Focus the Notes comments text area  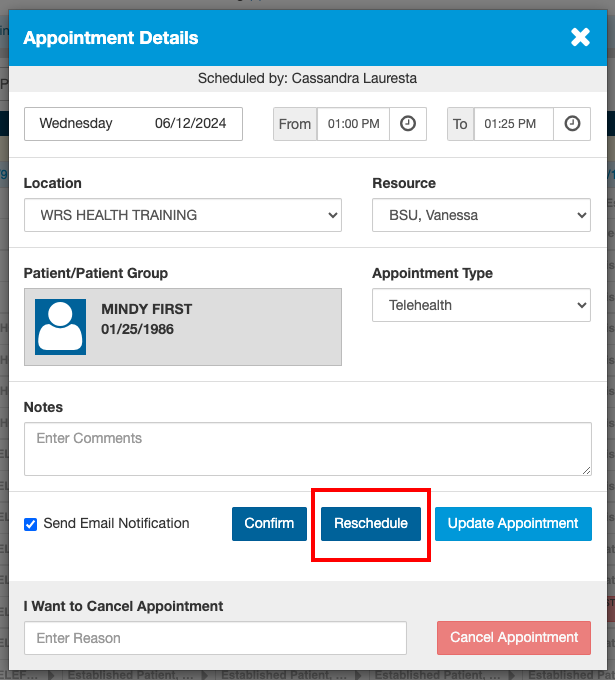(x=307, y=447)
